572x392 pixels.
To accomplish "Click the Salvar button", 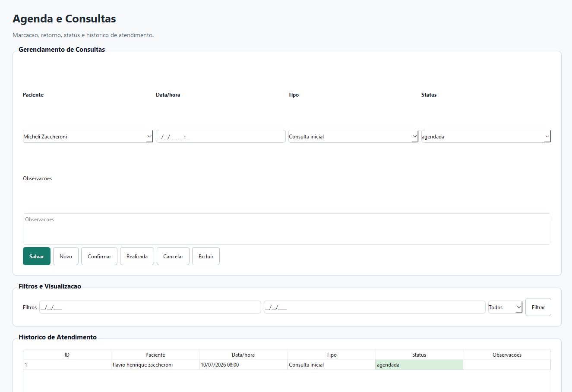I will [37, 256].
